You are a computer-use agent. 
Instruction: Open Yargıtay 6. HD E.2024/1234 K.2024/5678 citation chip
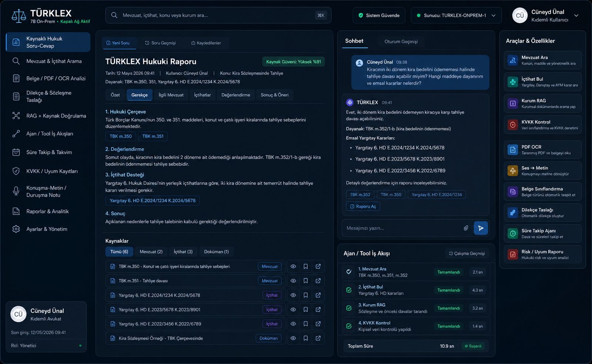click(x=153, y=200)
